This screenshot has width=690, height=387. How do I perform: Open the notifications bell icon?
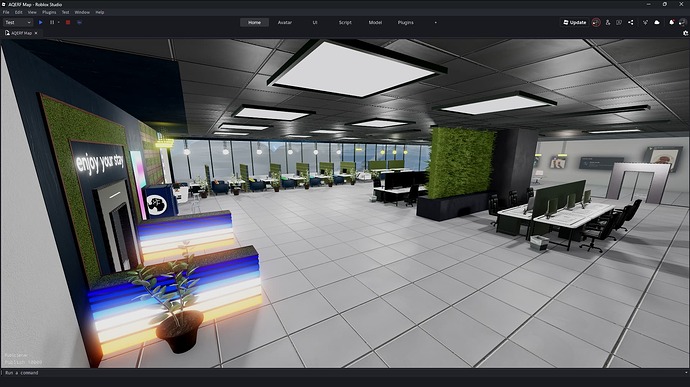(x=672, y=22)
